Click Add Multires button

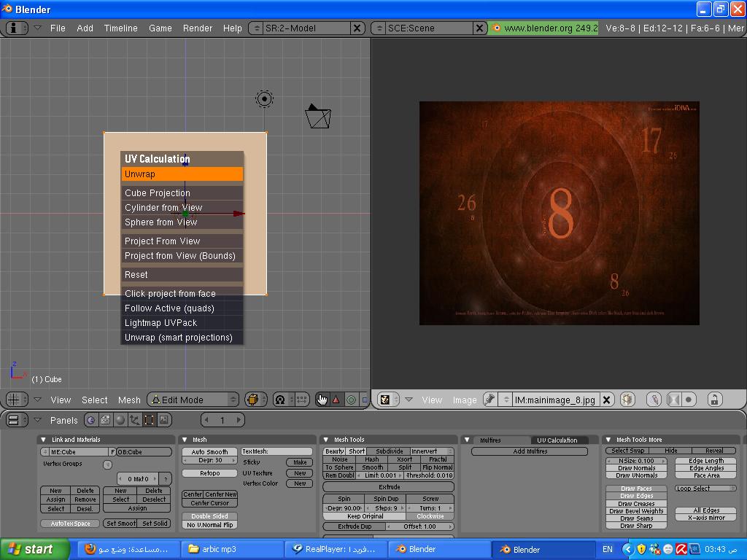(x=530, y=451)
